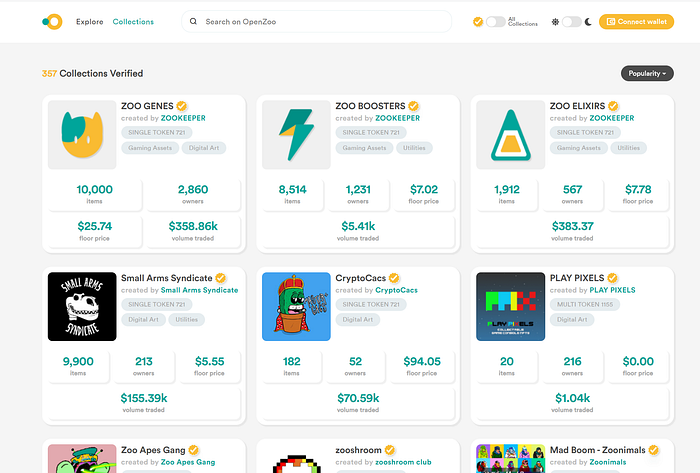This screenshot has height=473, width=700.
Task: Click 8,514 items value on ZOO BOOSTERS
Action: pyautogui.click(x=292, y=189)
